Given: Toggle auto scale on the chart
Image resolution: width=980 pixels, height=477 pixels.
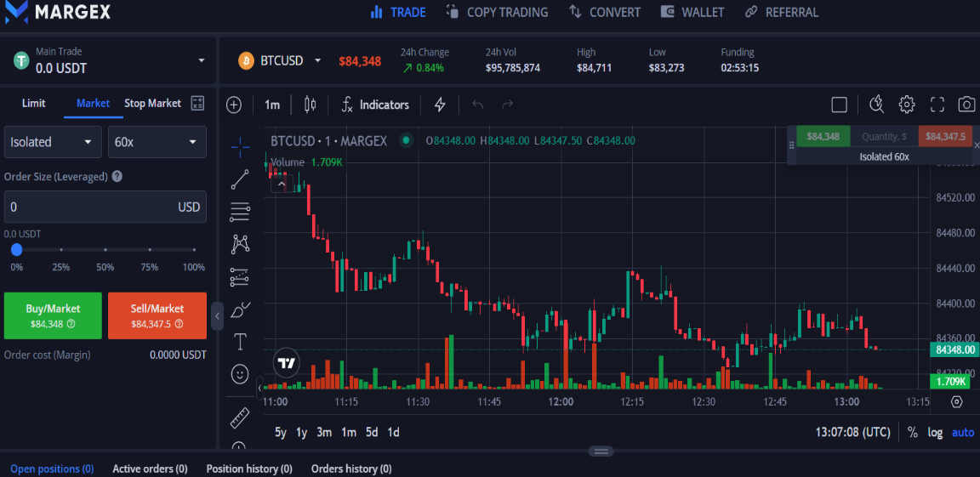Looking at the screenshot, I should 962,432.
